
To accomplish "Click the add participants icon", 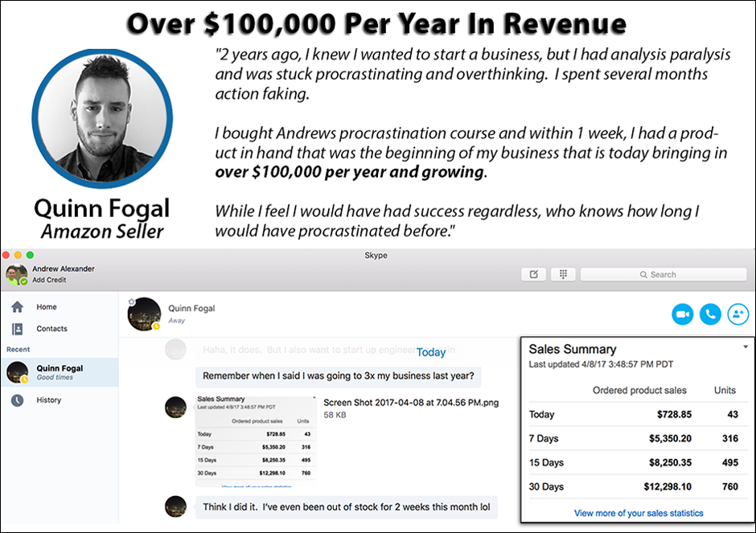I will coord(737,314).
